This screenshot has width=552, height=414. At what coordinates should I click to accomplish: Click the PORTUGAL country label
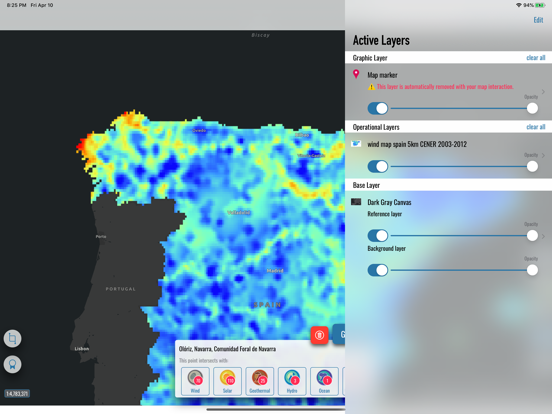click(120, 289)
